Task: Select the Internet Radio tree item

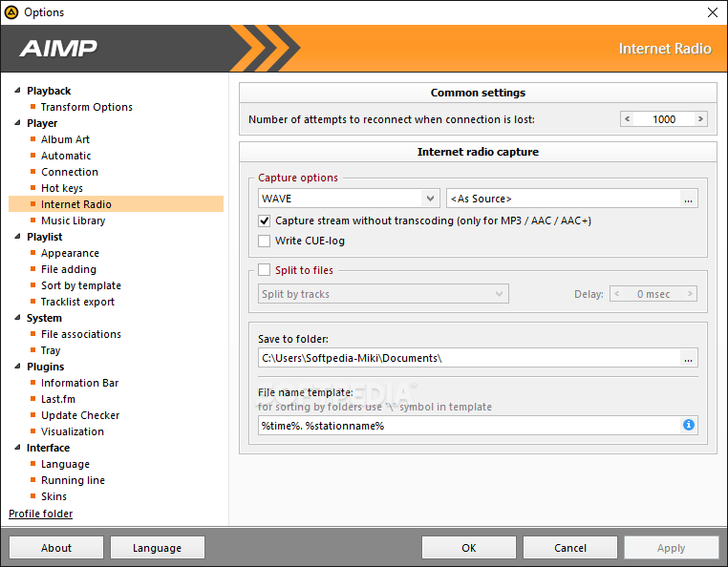Action: coord(116,204)
